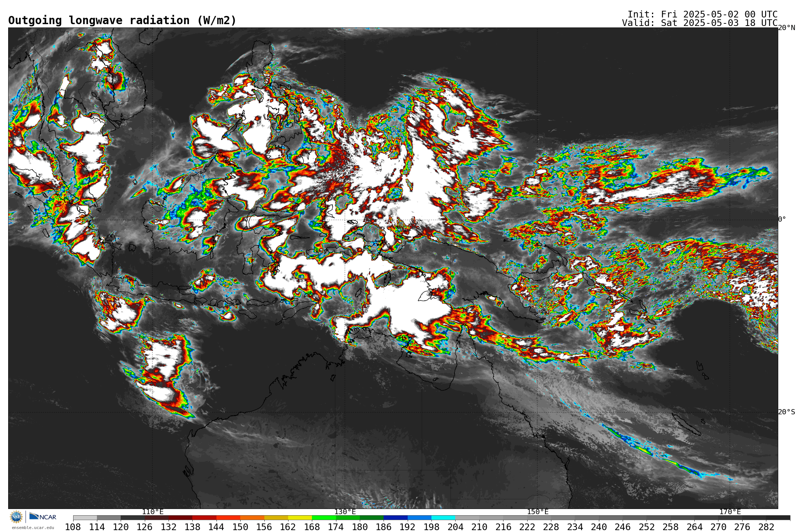
Task: Pick the light gray 108–114 colorbar swatch
Action: click(x=85, y=518)
